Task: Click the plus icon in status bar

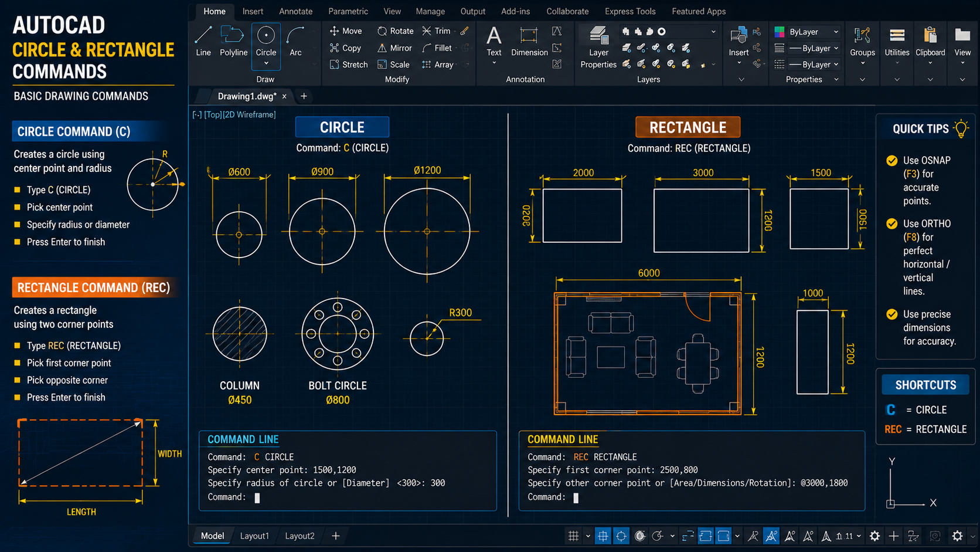Action: tap(893, 536)
